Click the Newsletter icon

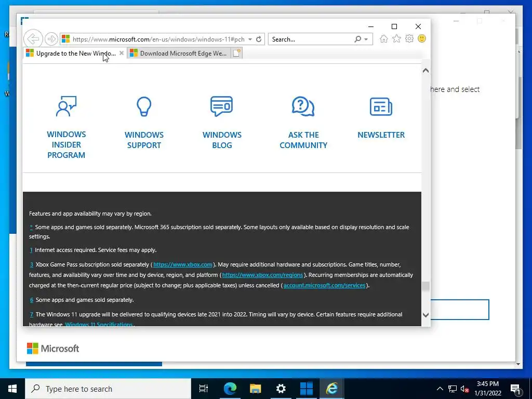(381, 107)
